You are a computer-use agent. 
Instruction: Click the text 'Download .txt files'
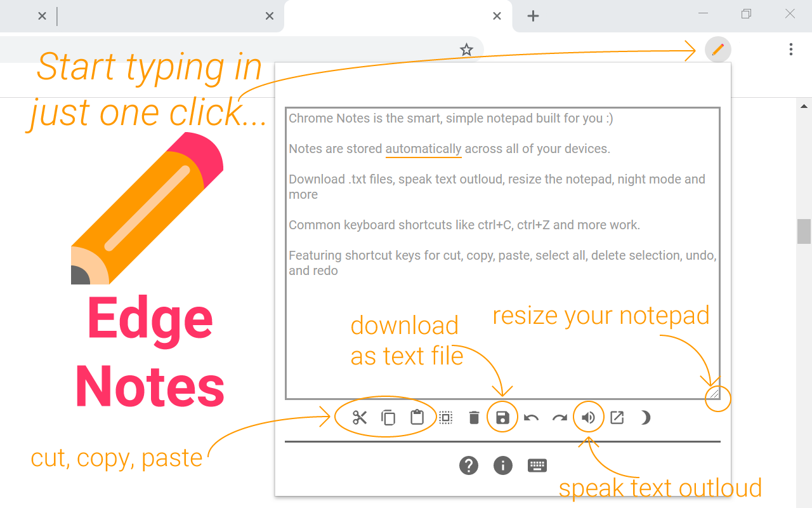[x=341, y=179]
